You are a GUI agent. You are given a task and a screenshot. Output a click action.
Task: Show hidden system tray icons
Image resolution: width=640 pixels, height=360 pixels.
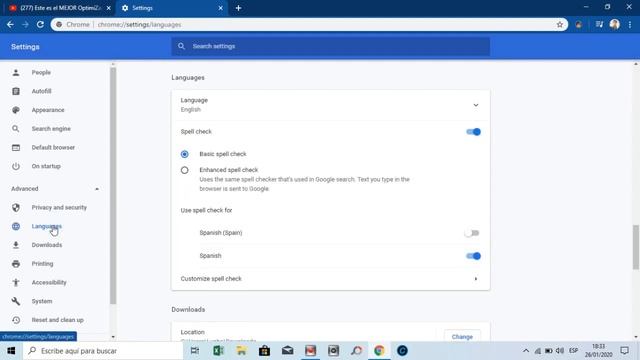(x=526, y=351)
